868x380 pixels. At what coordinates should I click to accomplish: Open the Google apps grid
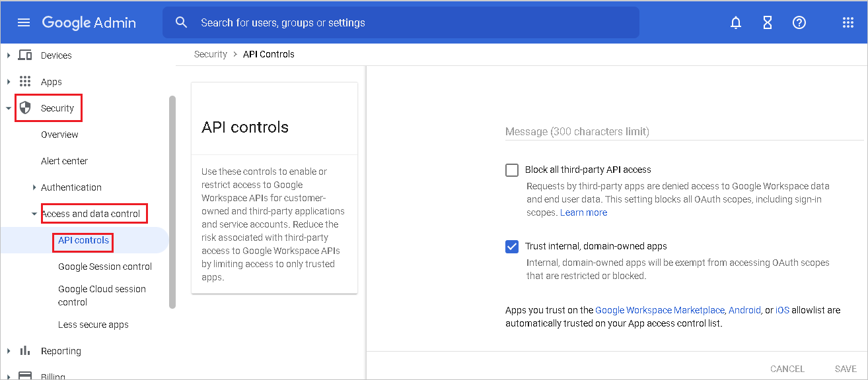848,22
